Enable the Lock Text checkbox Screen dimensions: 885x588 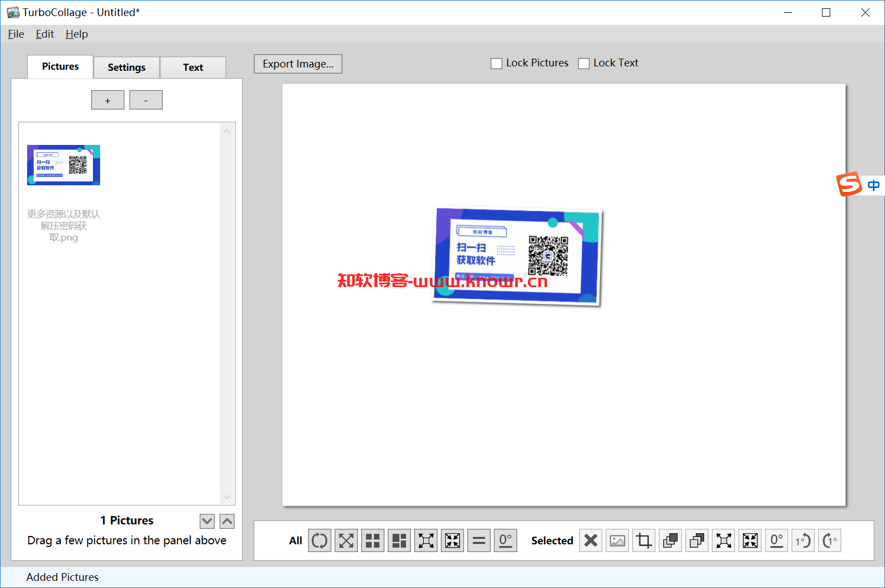point(584,64)
